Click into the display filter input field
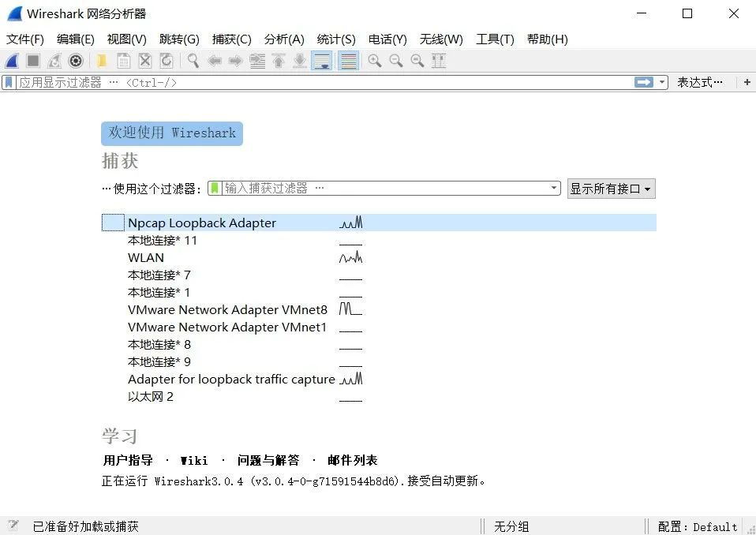 pos(325,82)
